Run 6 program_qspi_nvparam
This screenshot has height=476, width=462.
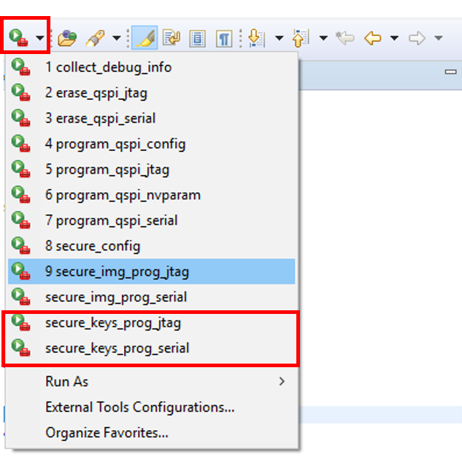click(152, 195)
